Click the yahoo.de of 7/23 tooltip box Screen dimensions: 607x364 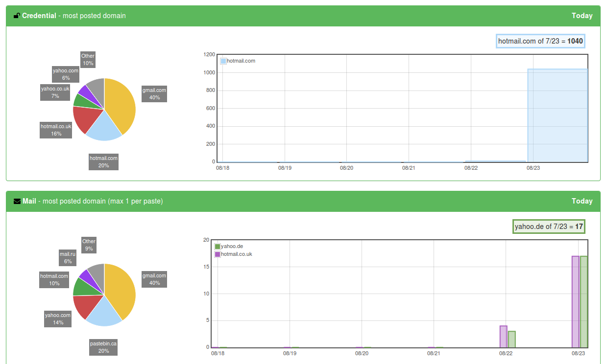[549, 227]
